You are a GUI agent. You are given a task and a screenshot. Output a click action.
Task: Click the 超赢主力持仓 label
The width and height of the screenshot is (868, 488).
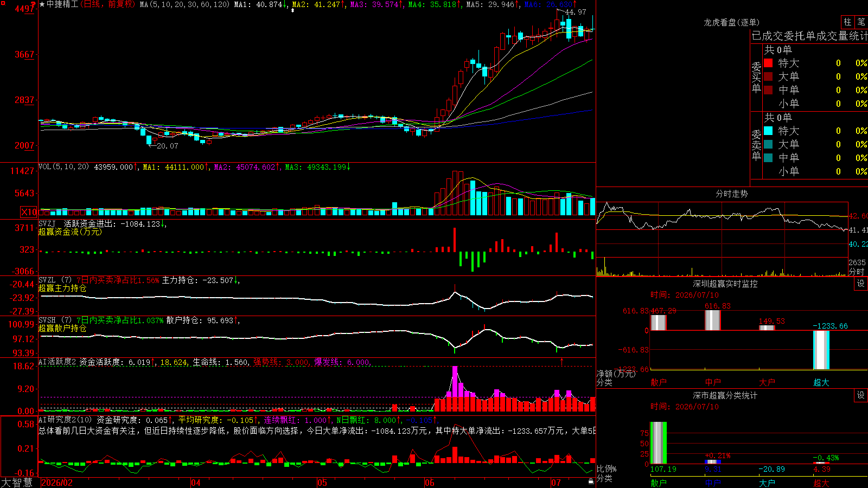click(62, 288)
